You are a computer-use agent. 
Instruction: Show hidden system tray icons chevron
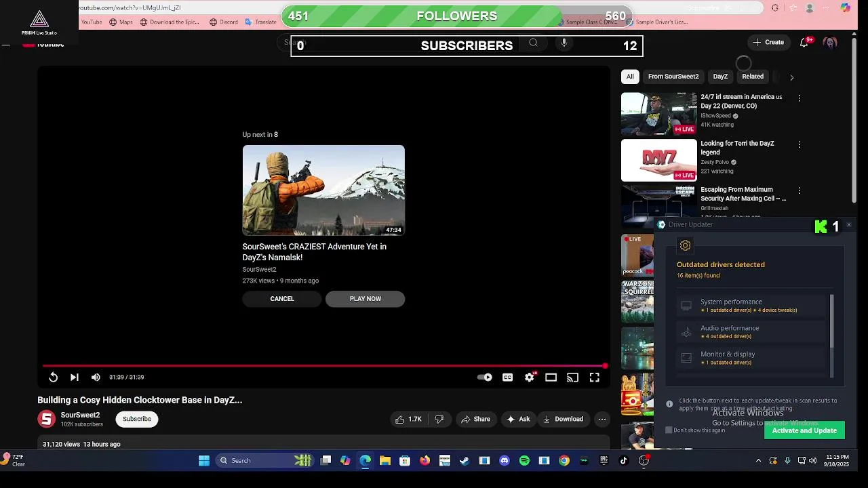point(758,461)
